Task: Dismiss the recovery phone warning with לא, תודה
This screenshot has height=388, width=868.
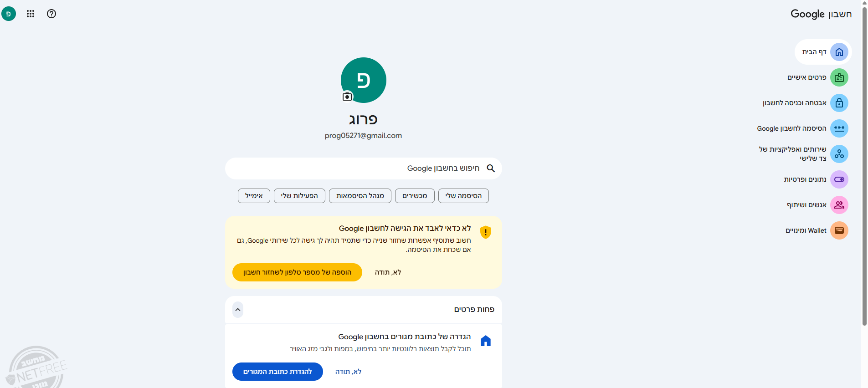Action: click(x=388, y=272)
